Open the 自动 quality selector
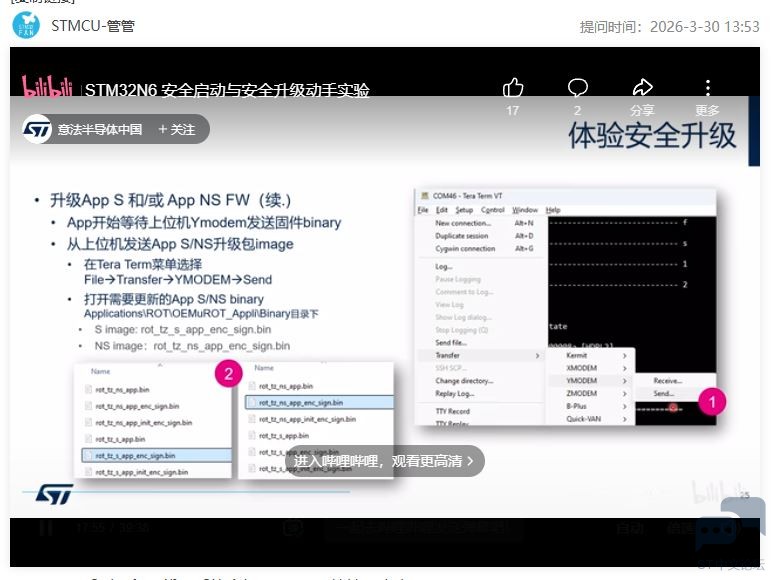Screen dimensions: 774x580 click(630, 528)
